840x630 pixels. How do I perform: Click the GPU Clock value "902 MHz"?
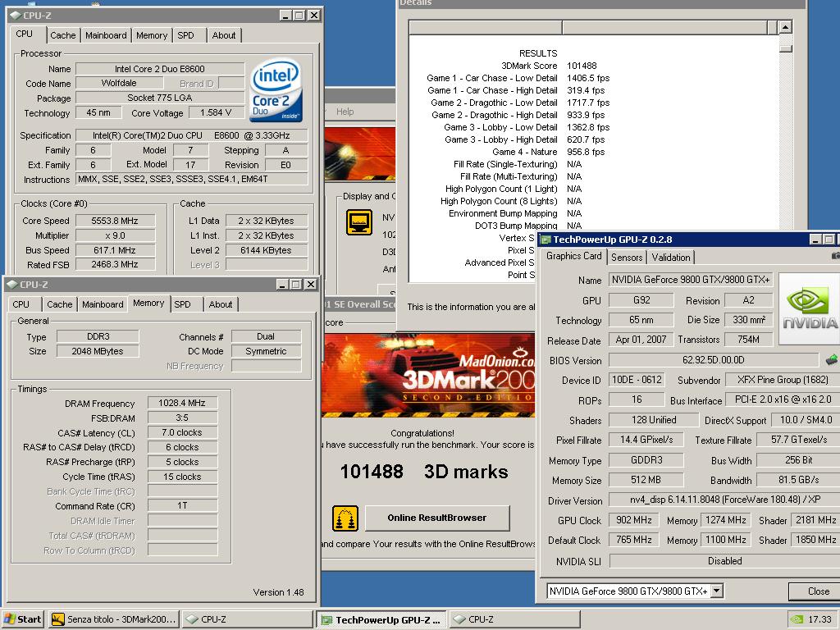(634, 520)
